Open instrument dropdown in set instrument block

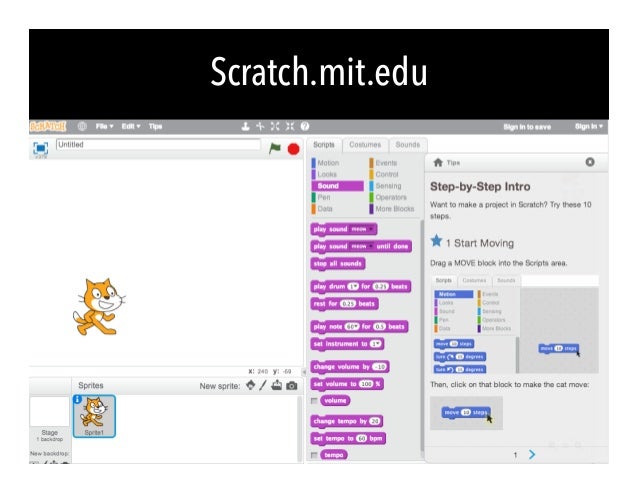click(x=376, y=344)
